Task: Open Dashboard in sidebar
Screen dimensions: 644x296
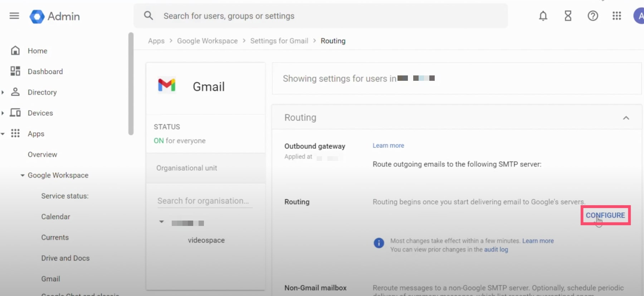Action: (45, 71)
